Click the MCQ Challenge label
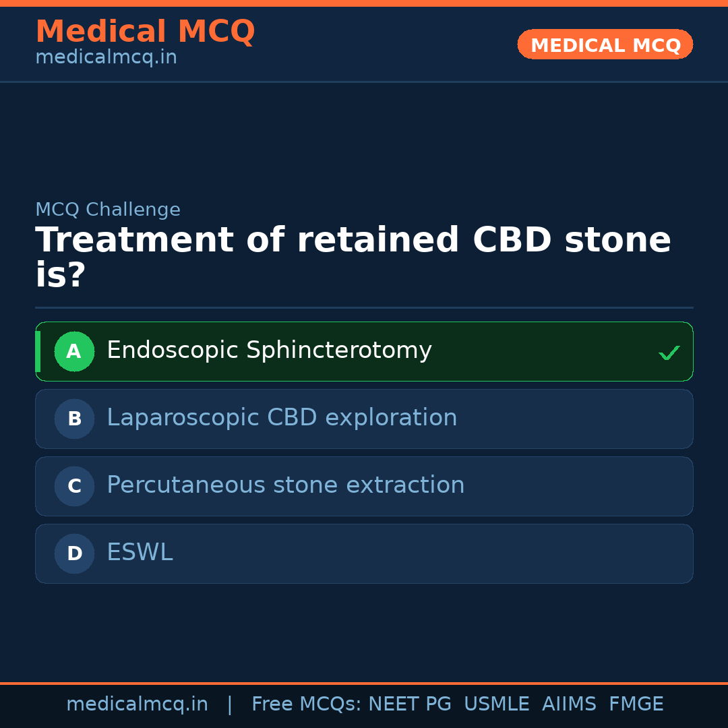Image resolution: width=728 pixels, height=728 pixels. pos(108,210)
